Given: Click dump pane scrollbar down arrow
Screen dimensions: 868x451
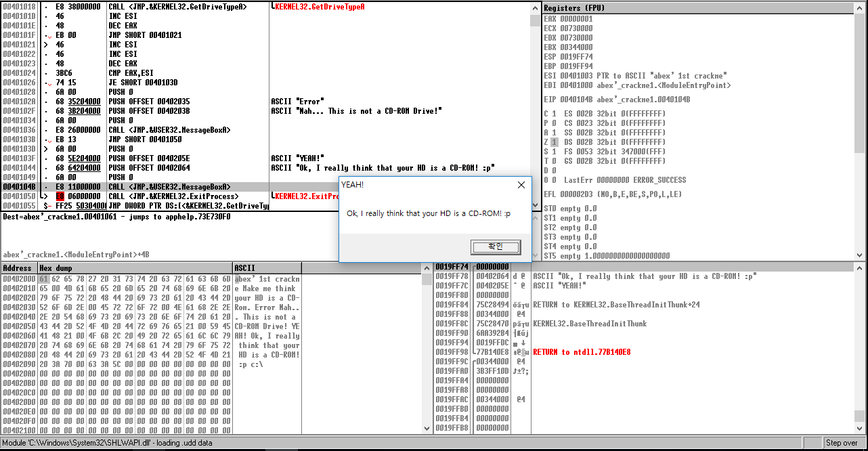Looking at the screenshot, I should (427, 428).
